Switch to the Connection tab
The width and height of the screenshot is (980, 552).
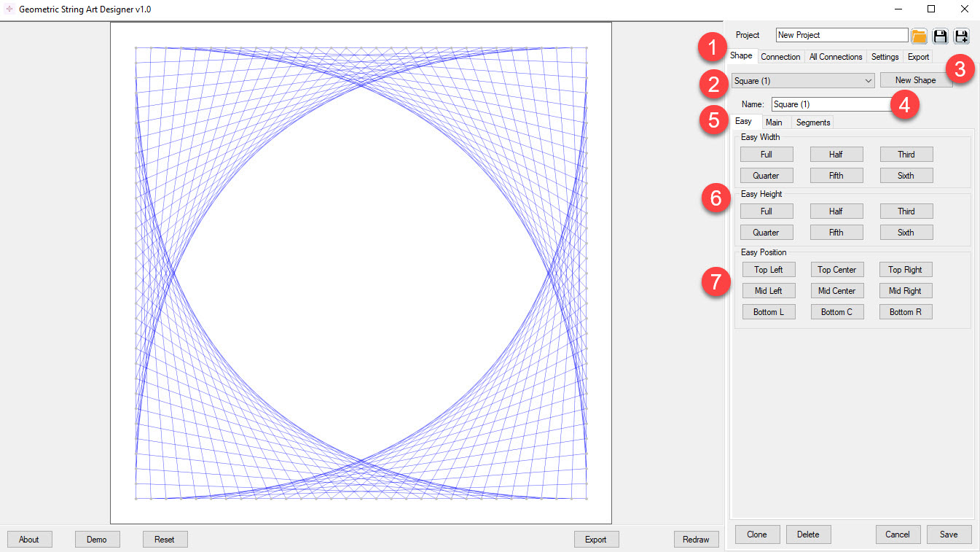tap(780, 57)
